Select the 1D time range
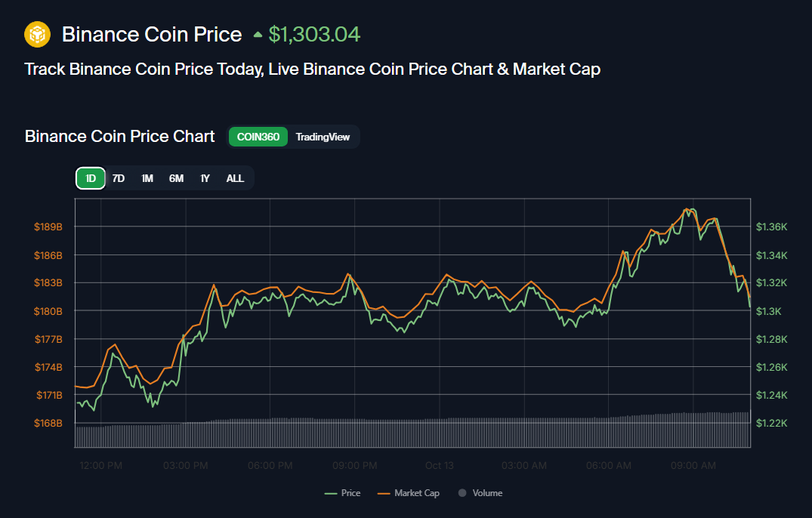Viewport: 812px width, 518px height. pos(91,178)
